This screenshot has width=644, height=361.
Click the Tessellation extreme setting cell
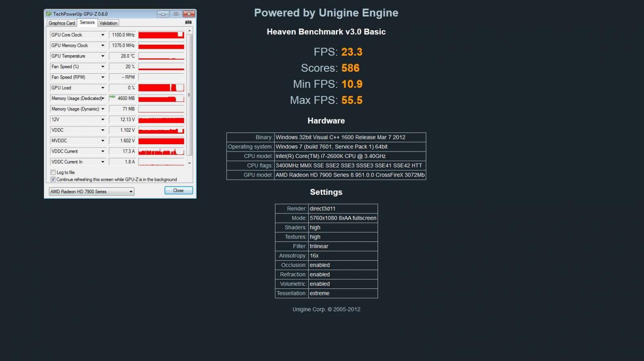pyautogui.click(x=343, y=294)
